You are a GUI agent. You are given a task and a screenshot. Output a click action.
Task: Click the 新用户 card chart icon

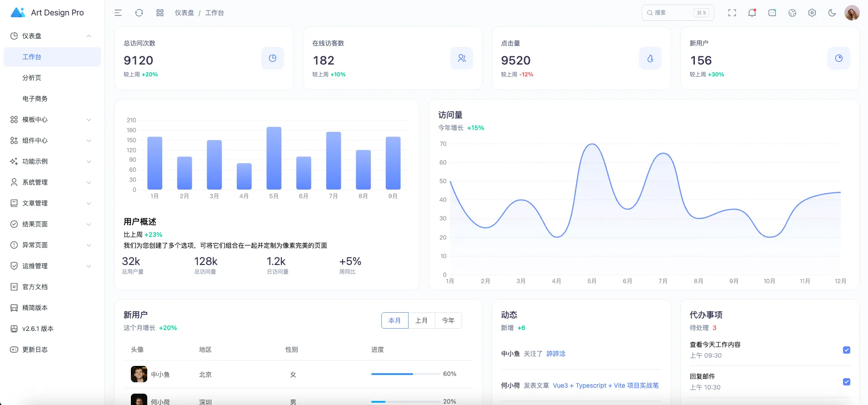point(839,58)
